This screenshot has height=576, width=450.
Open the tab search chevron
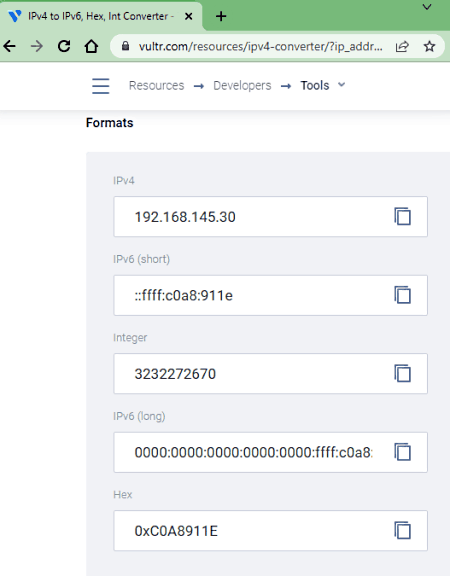coord(426,7)
